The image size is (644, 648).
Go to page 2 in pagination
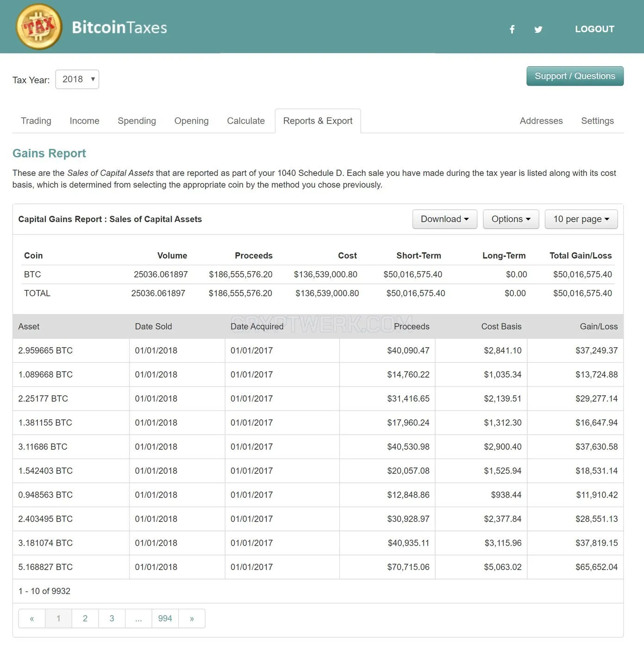click(85, 618)
